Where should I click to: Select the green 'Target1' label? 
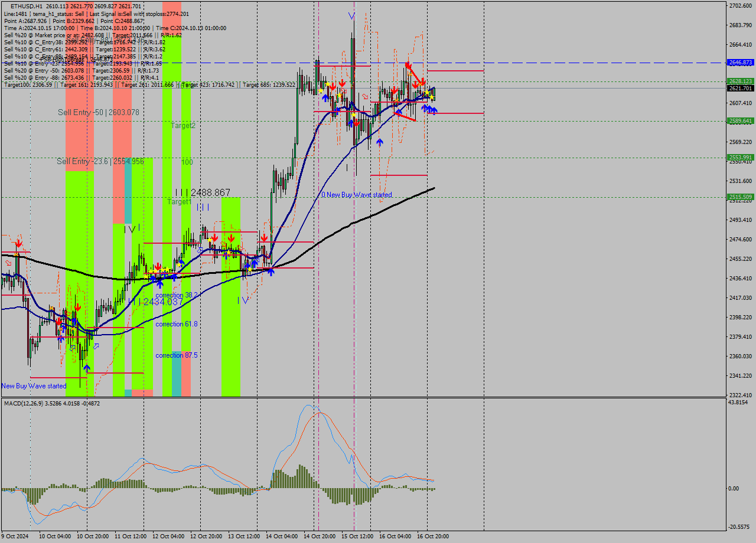coord(180,202)
